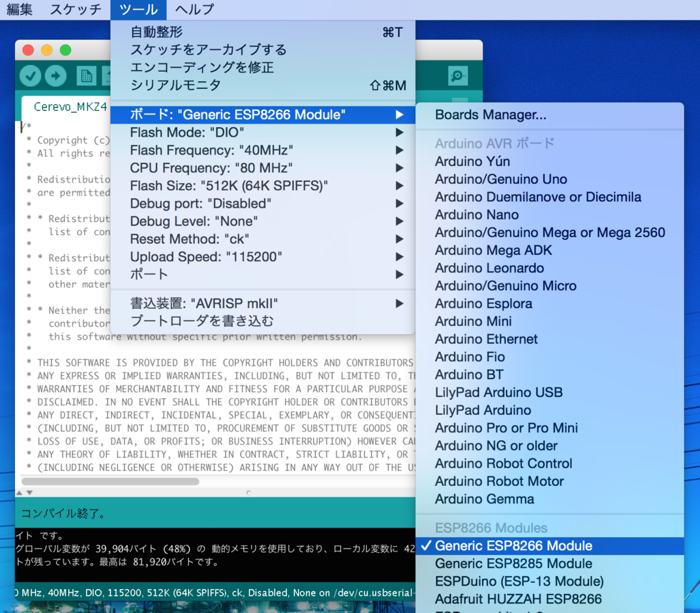This screenshot has width=700, height=613.
Task: Select Arduino Leonardo board
Action: click(x=550, y=268)
